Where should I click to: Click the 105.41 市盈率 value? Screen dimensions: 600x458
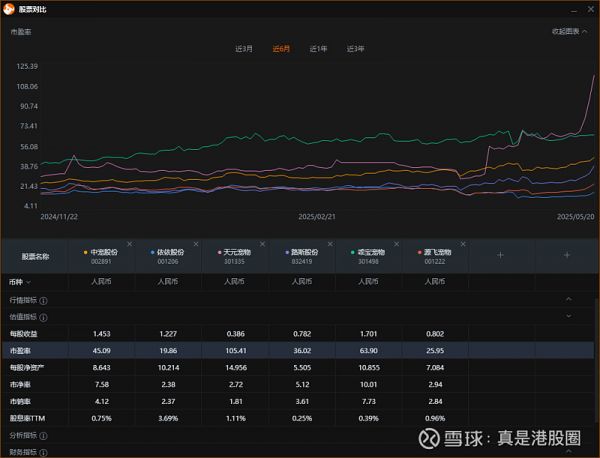(x=236, y=351)
